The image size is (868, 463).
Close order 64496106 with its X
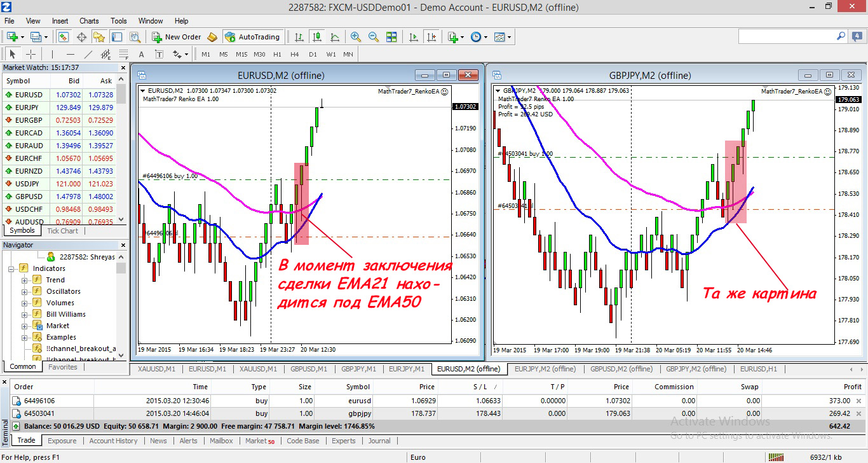(859, 401)
